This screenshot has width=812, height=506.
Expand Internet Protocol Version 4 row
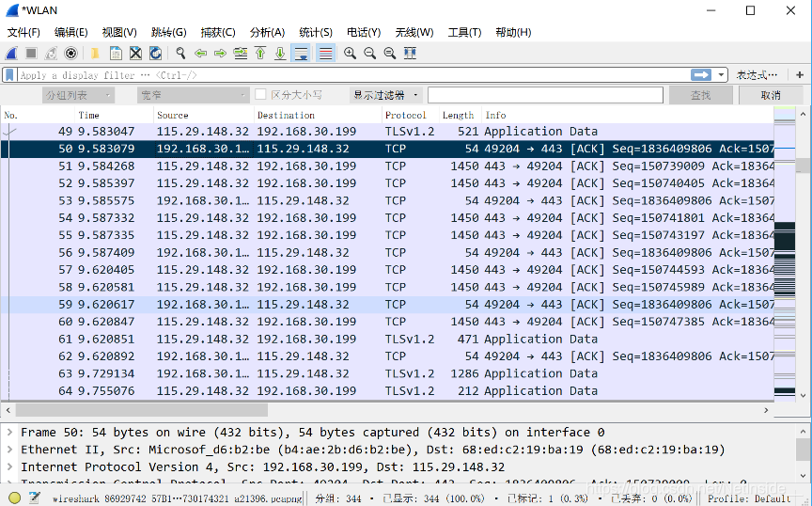[x=9, y=467]
